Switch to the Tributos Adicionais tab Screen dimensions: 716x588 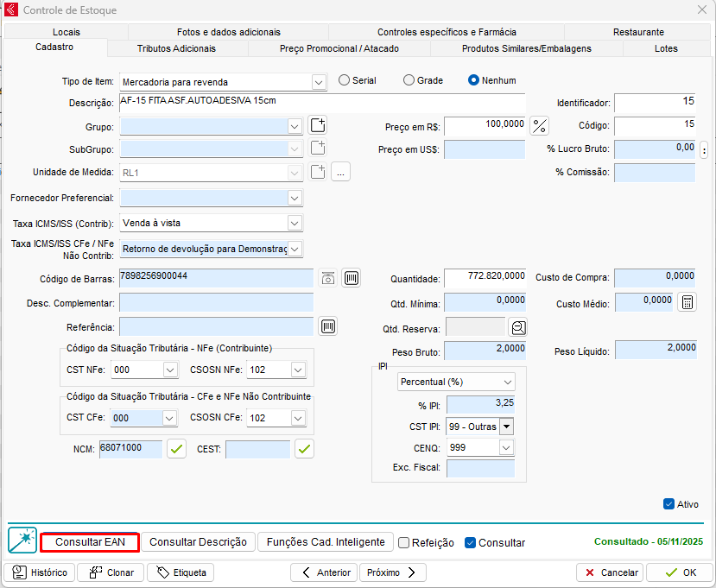pos(176,48)
